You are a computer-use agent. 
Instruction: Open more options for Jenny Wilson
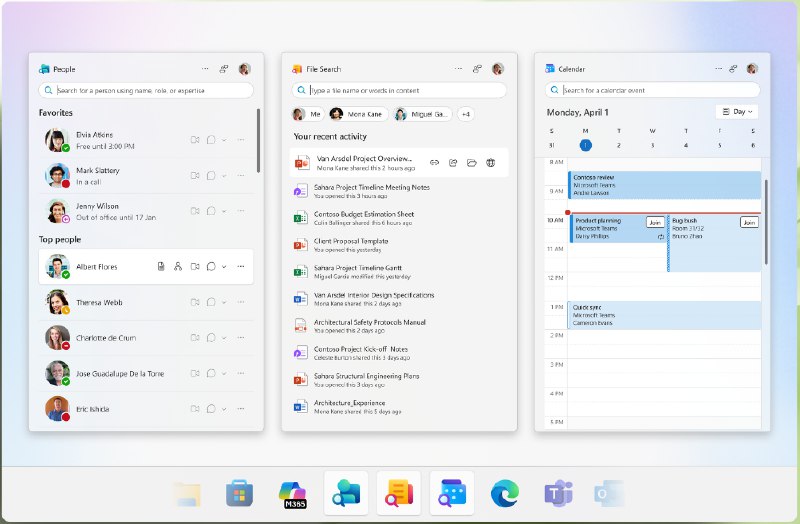(x=241, y=211)
